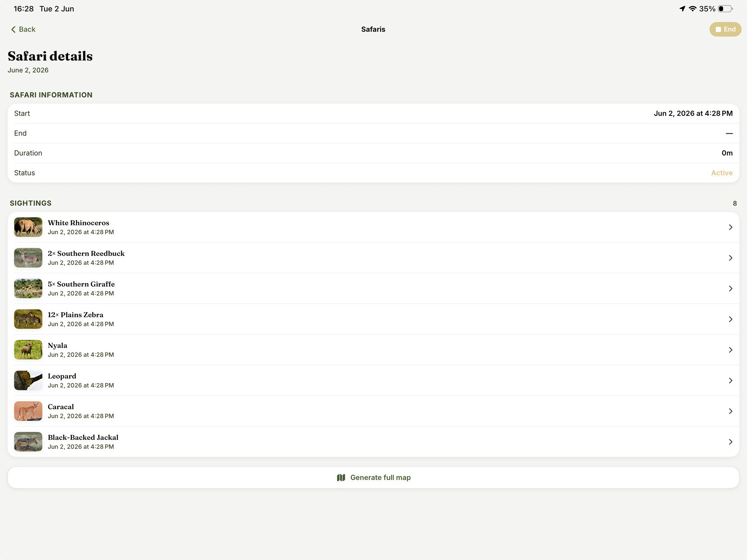Image resolution: width=747 pixels, height=560 pixels.
Task: Select the Leopard sighting title
Action: (x=62, y=376)
